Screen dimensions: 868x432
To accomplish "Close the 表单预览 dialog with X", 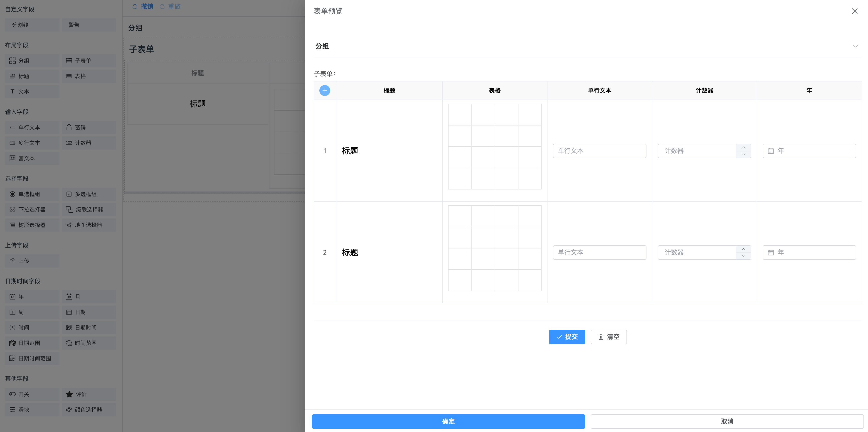I will (x=855, y=11).
